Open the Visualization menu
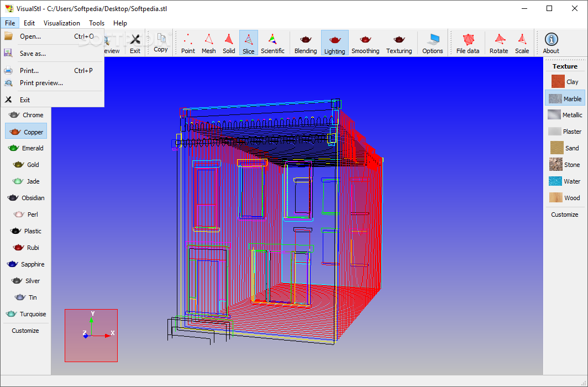The image size is (588, 387). click(61, 23)
